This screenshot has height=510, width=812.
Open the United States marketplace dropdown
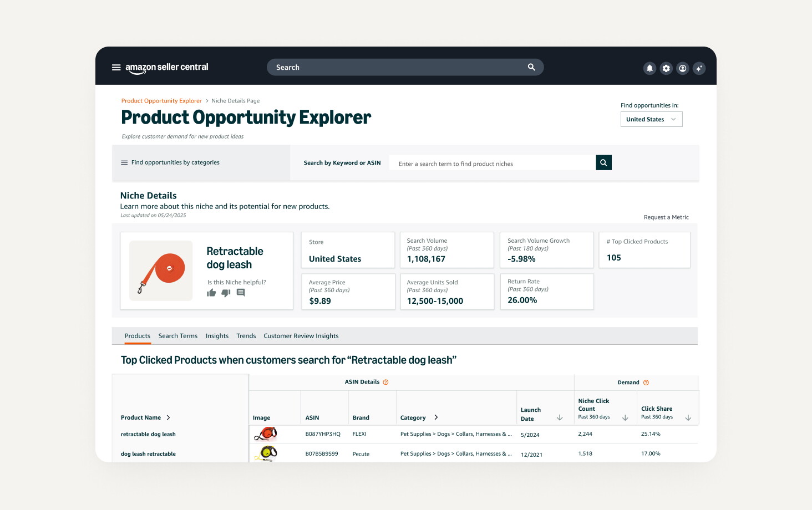click(x=651, y=119)
